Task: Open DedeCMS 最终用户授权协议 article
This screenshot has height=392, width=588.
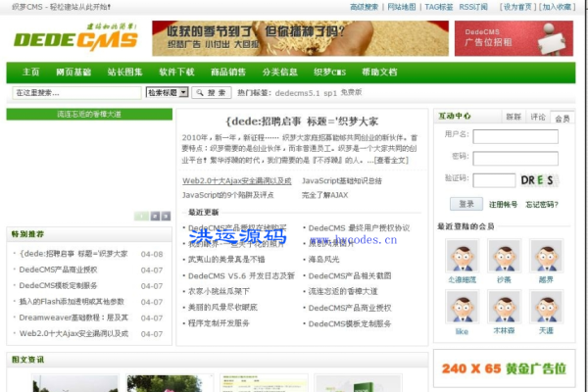Action: pos(359,228)
